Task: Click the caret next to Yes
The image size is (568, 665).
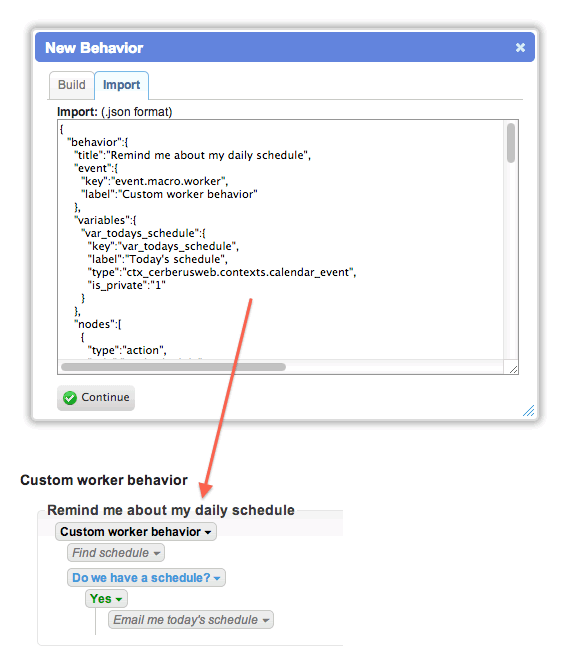Action: (x=119, y=599)
